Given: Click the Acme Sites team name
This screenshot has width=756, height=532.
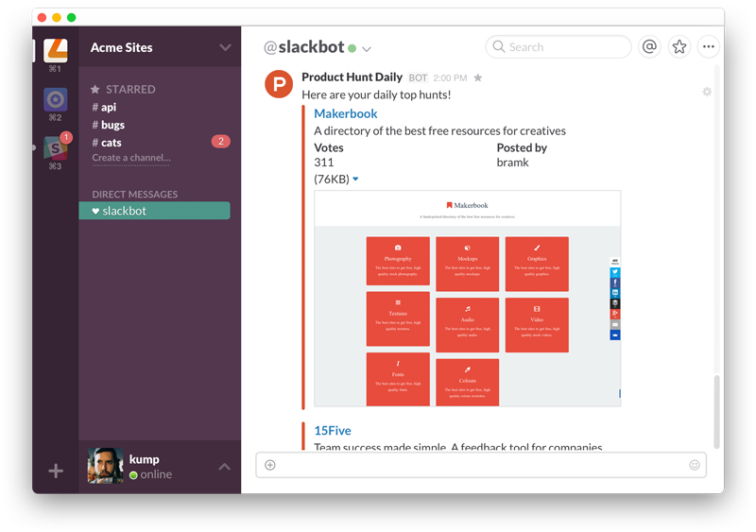Looking at the screenshot, I should pyautogui.click(x=122, y=47).
